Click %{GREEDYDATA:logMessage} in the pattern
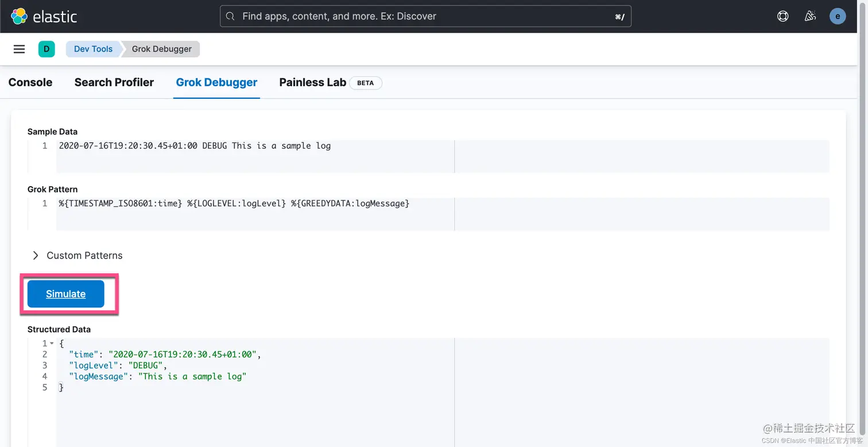868x447 pixels. tap(350, 203)
